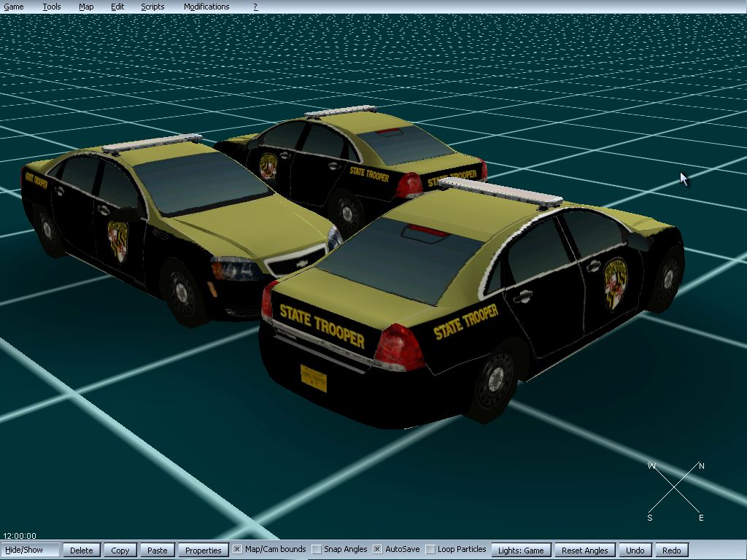Open the Game menu

point(14,7)
